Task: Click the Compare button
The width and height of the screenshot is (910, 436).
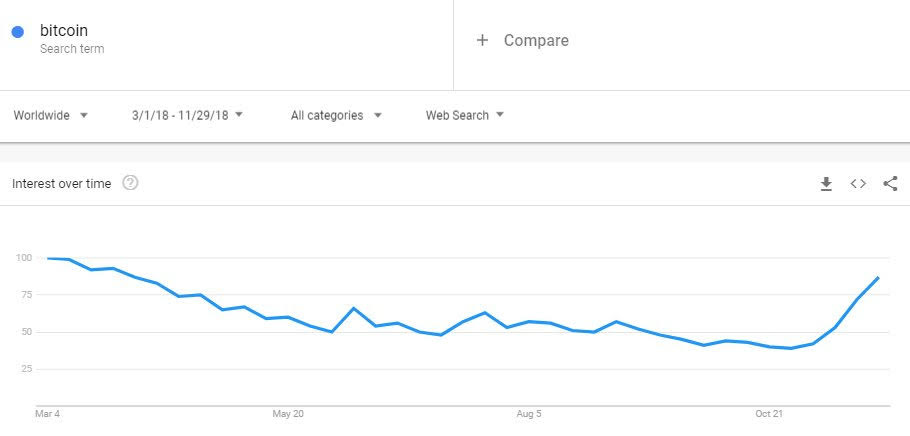Action: [522, 40]
